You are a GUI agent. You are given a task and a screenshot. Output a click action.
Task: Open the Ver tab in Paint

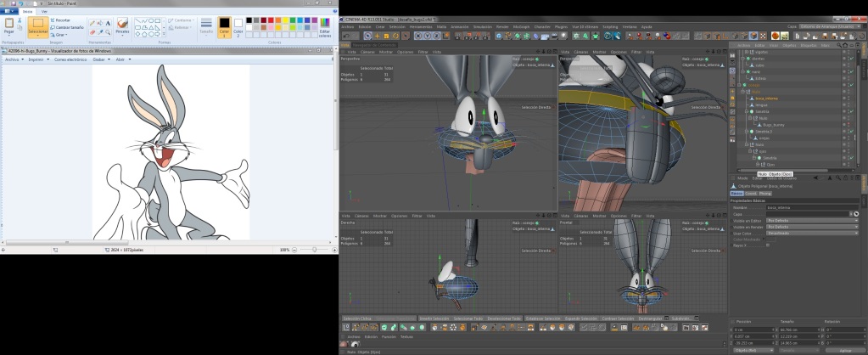(x=44, y=11)
